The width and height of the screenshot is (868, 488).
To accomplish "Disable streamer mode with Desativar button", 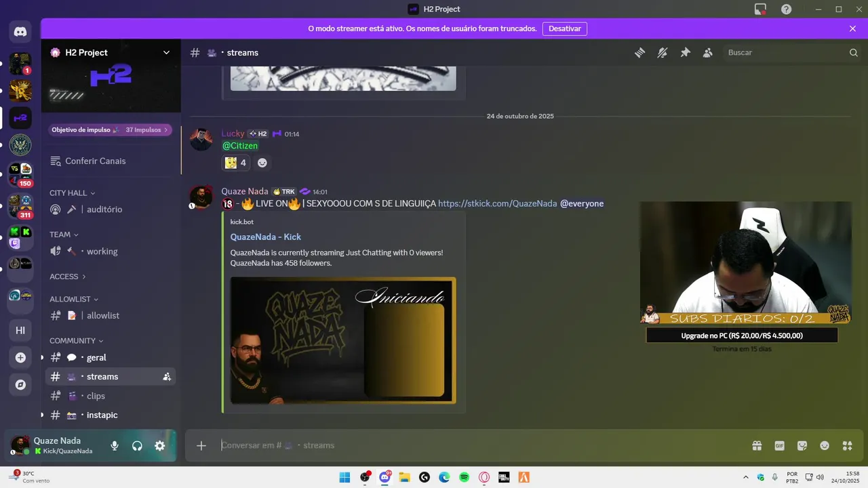I will pos(565,29).
